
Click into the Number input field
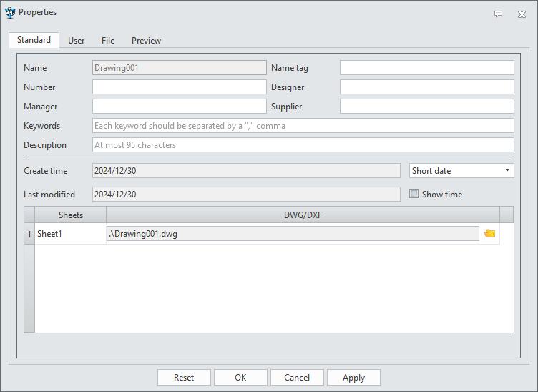pos(179,87)
